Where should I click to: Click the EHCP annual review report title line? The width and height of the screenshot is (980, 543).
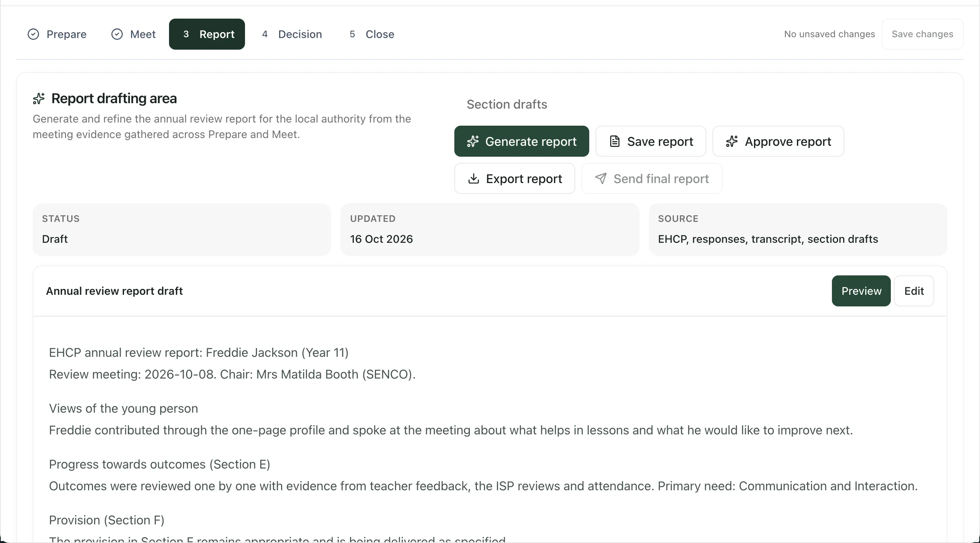coord(199,353)
